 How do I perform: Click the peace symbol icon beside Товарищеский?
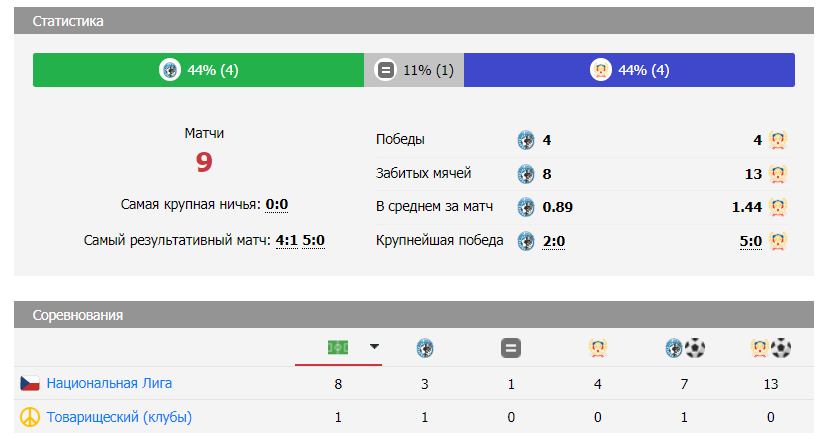click(x=30, y=417)
